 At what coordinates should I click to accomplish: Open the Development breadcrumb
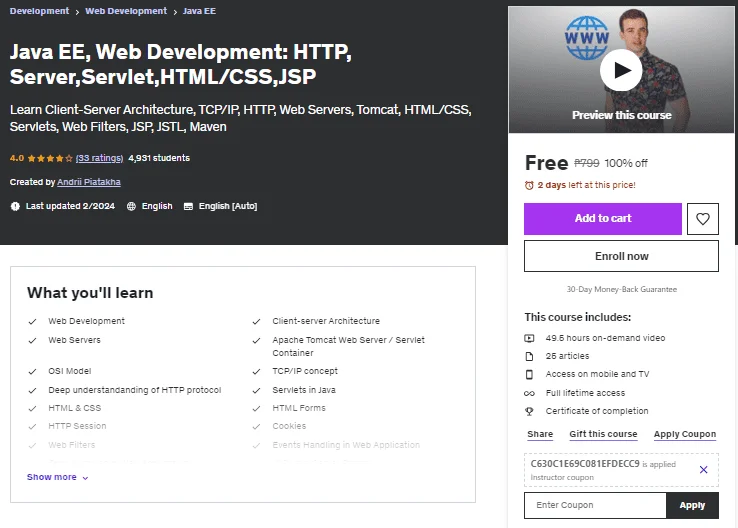tap(39, 11)
